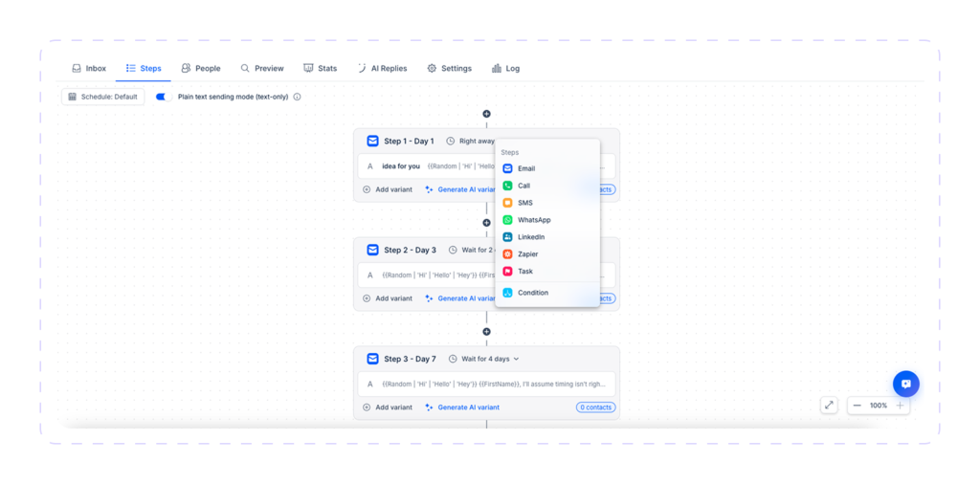
Task: Open the chat support bubble
Action: coord(905,384)
